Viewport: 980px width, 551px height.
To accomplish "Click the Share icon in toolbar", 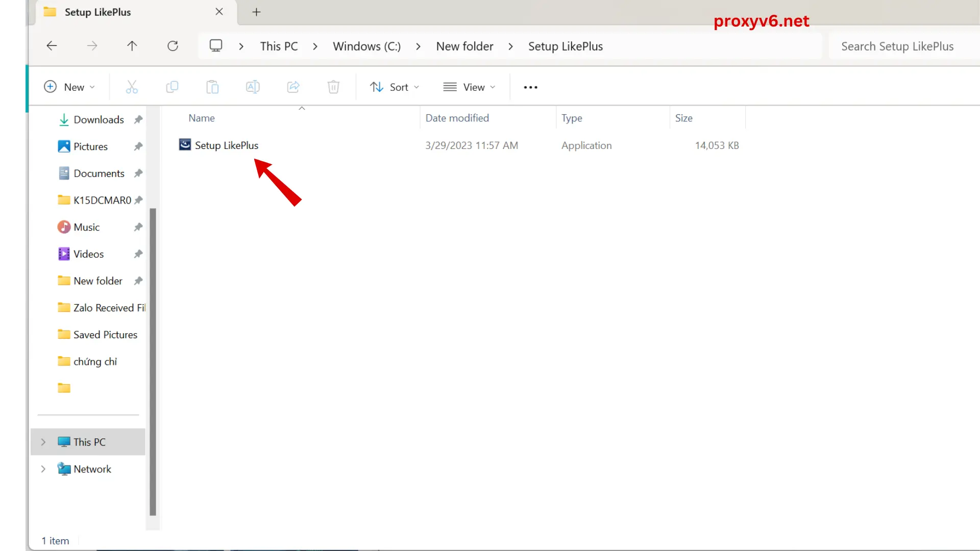I will click(293, 87).
